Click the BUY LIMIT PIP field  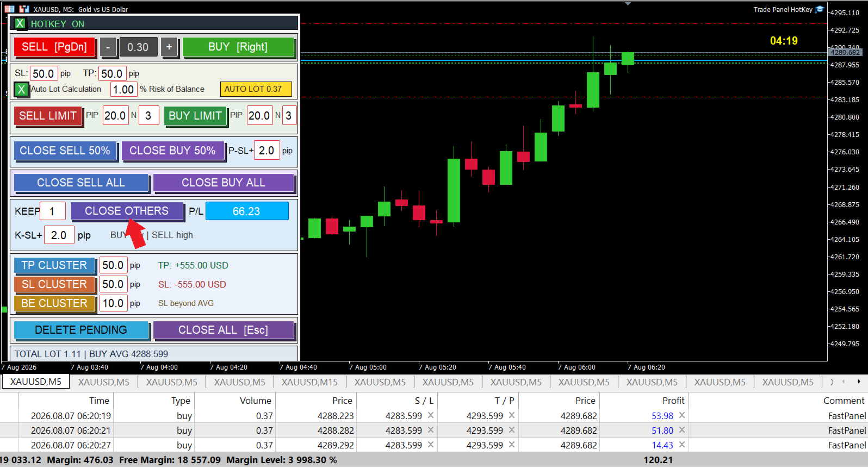pyautogui.click(x=259, y=116)
